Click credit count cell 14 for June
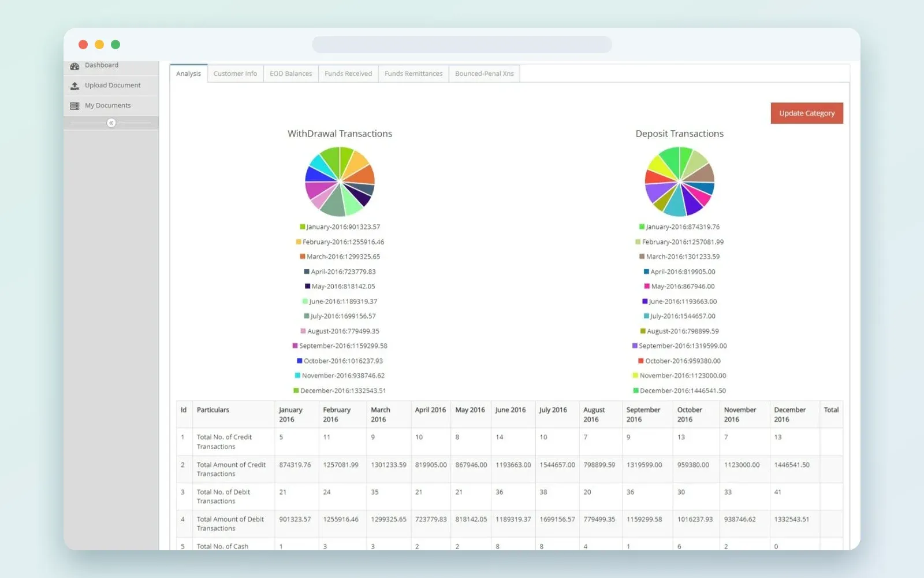The height and width of the screenshot is (578, 924). 500,438
